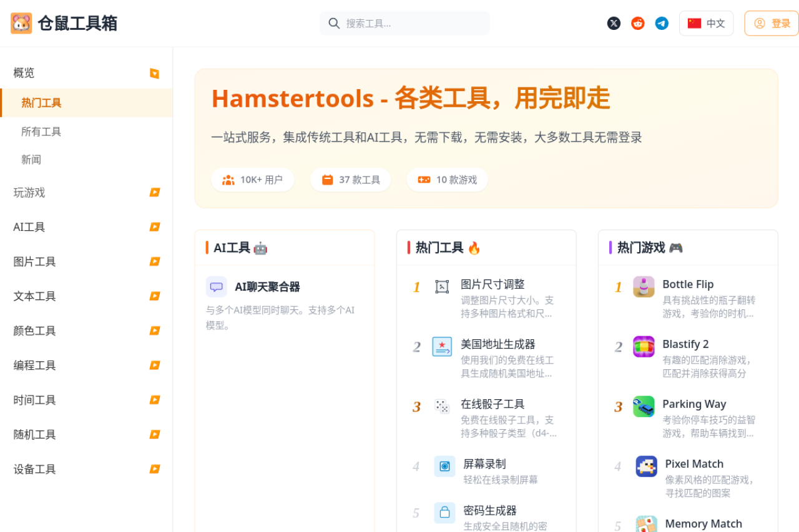Click the Parking Way game icon
Screen dimensions: 799x532
coord(644,407)
